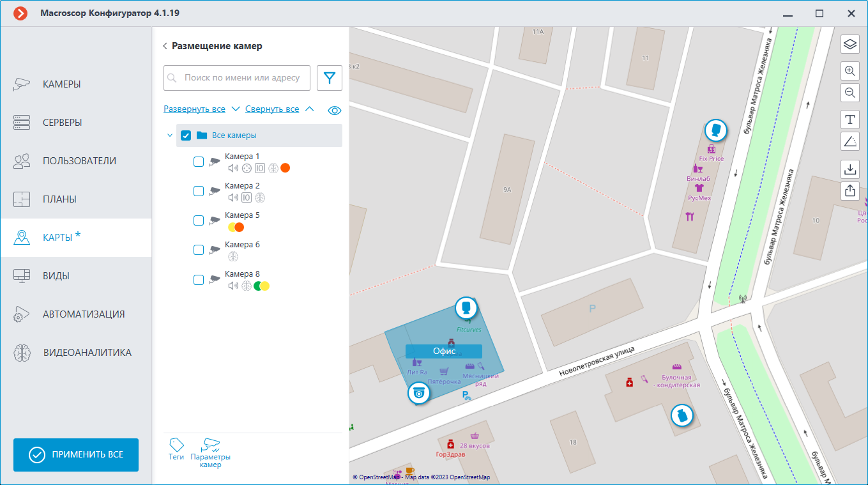Image resolution: width=868 pixels, height=485 pixels.
Task: Focus the camera search field
Action: coord(237,78)
